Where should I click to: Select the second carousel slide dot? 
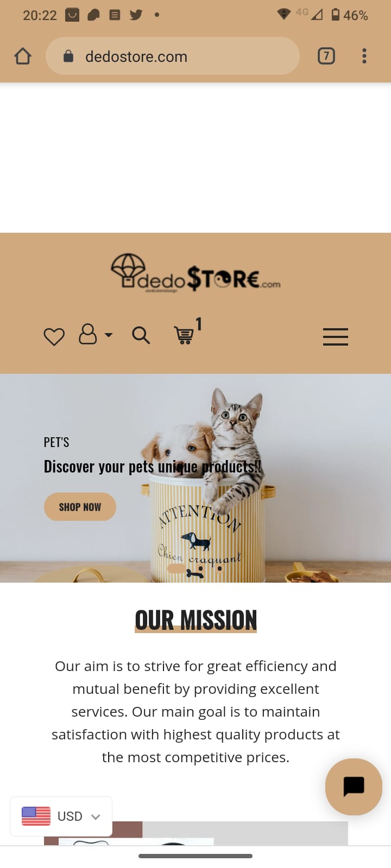[201, 569]
